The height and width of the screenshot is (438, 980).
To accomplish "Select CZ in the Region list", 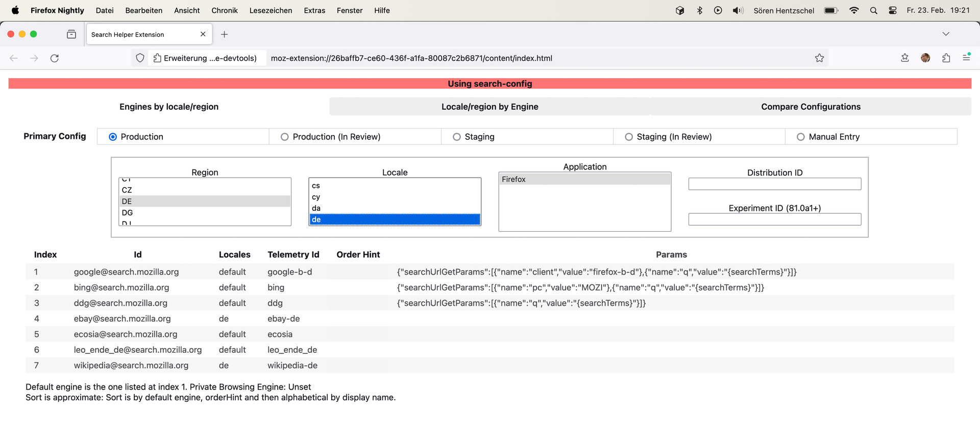I will 127,190.
